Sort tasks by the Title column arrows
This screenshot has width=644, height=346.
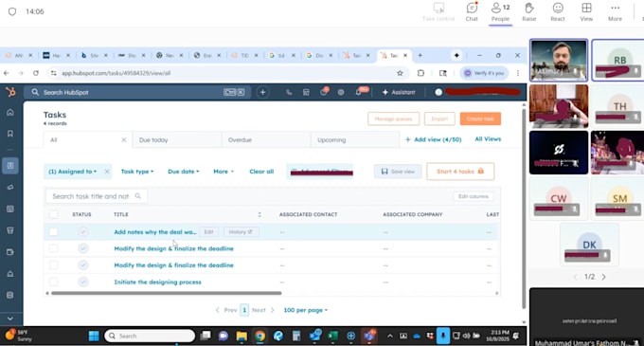click(x=259, y=214)
